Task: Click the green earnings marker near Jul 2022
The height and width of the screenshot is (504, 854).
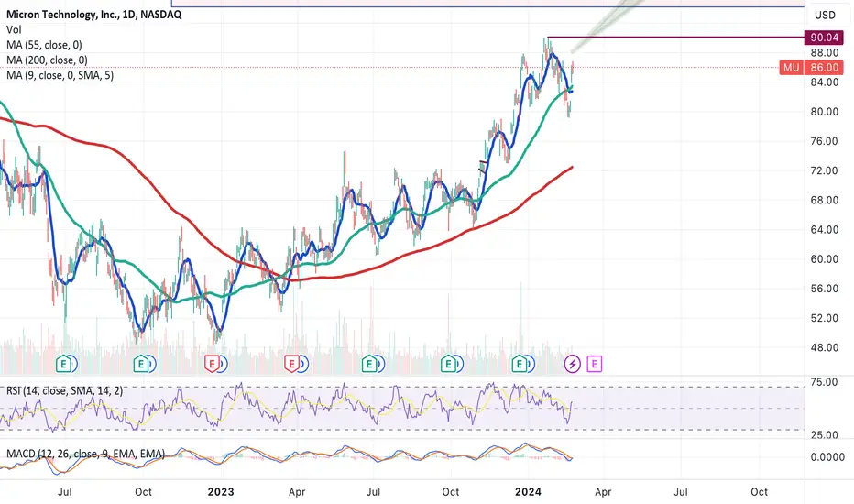Action: pyautogui.click(x=64, y=364)
